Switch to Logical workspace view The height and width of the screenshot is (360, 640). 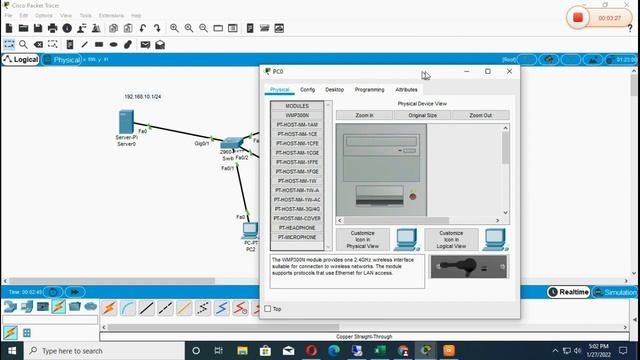tap(20, 60)
